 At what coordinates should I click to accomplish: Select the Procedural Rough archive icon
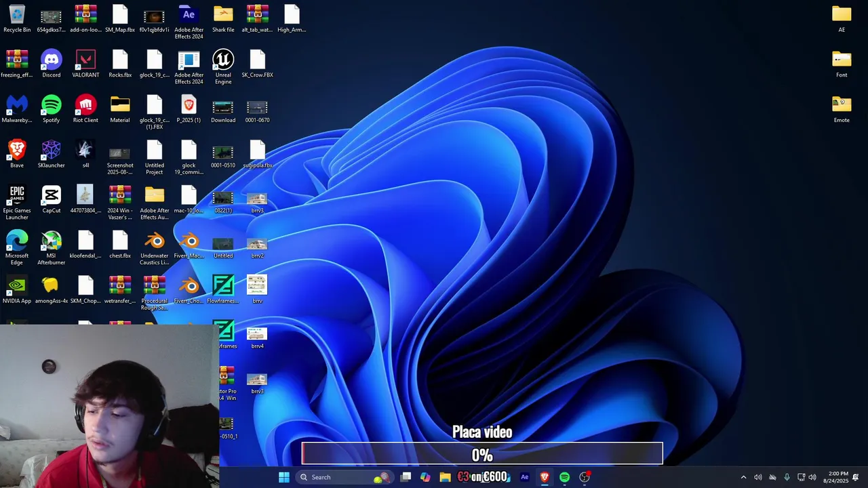point(154,293)
